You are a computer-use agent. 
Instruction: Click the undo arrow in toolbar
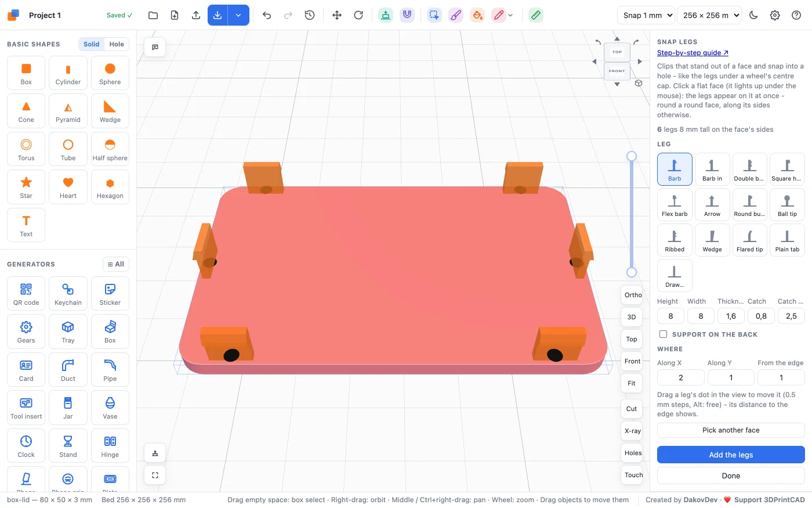click(x=267, y=15)
